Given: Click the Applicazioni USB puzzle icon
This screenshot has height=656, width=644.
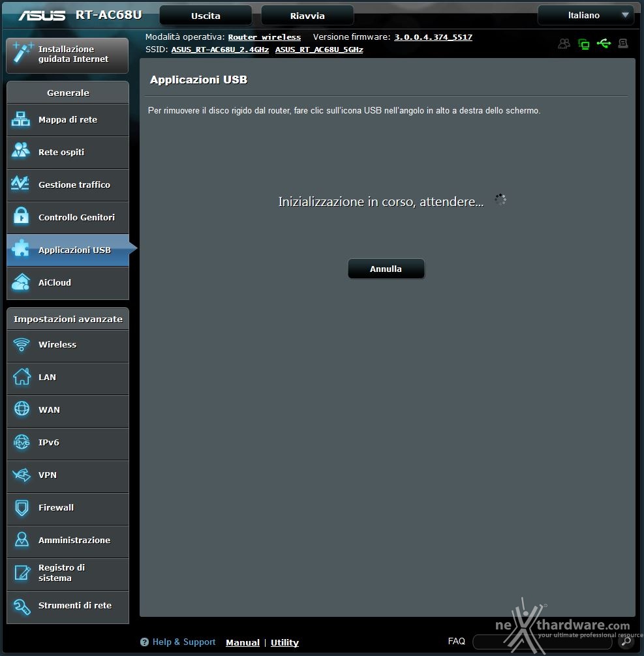Looking at the screenshot, I should pyautogui.click(x=20, y=248).
